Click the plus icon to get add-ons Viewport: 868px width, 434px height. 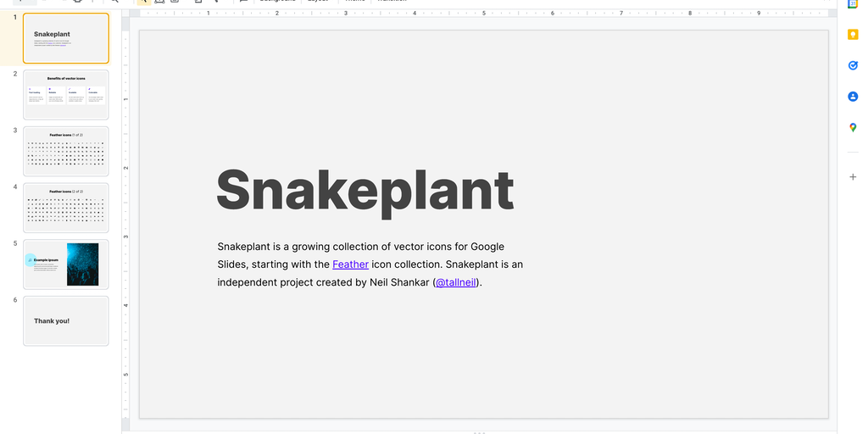[853, 176]
